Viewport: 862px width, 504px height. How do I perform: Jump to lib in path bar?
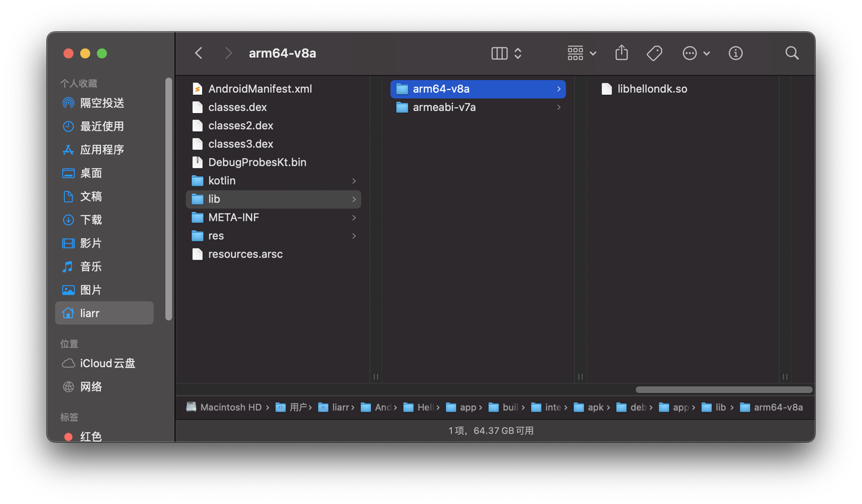click(714, 407)
